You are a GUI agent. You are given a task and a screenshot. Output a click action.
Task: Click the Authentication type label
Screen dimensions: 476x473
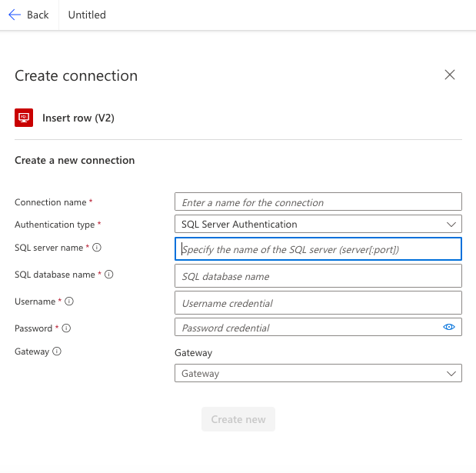(55, 225)
